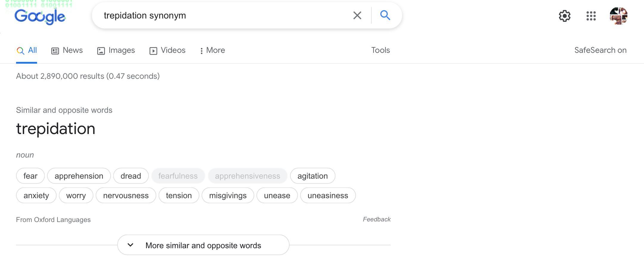Click the SafeSearch on setting

(600, 50)
